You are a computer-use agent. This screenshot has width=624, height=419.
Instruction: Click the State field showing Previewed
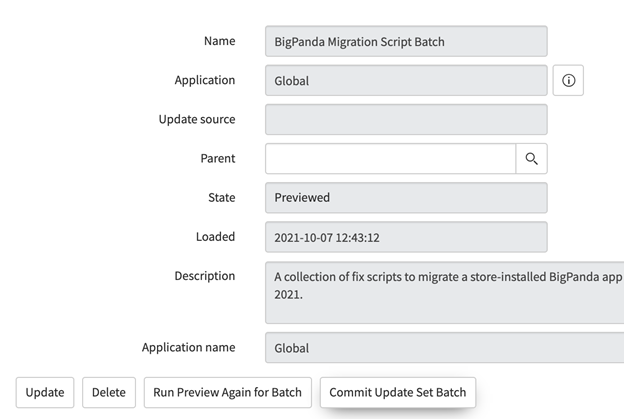[405, 198]
